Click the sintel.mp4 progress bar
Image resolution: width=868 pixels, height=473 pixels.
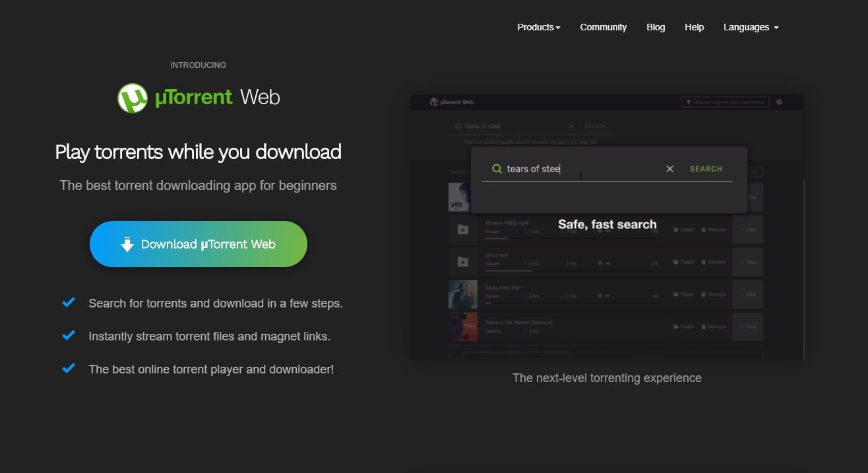point(571,270)
